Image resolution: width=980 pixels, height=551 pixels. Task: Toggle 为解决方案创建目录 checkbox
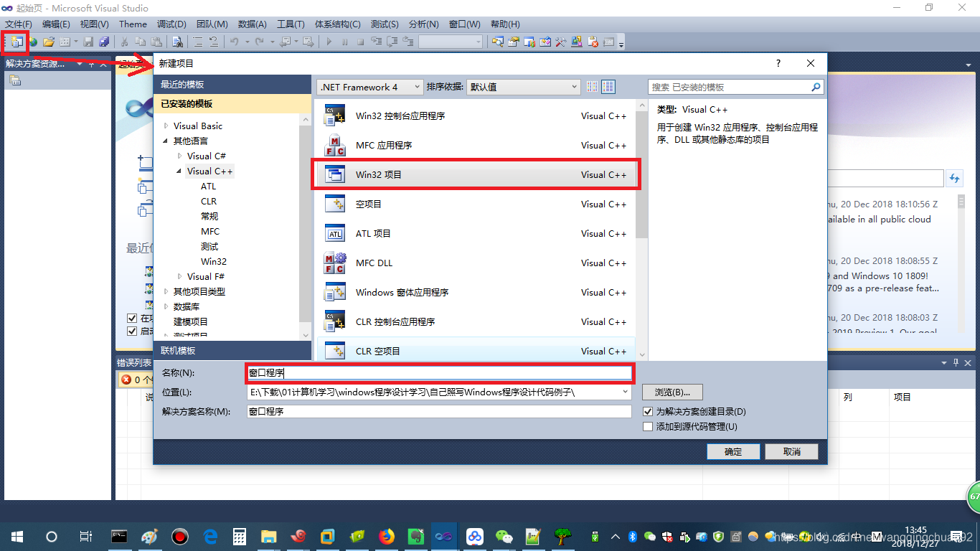click(x=648, y=412)
